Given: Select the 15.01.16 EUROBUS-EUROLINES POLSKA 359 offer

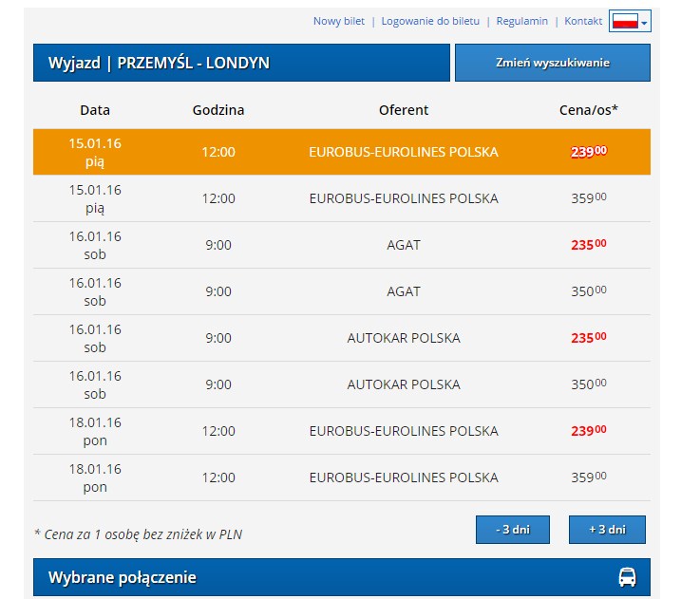Looking at the screenshot, I should 342,198.
